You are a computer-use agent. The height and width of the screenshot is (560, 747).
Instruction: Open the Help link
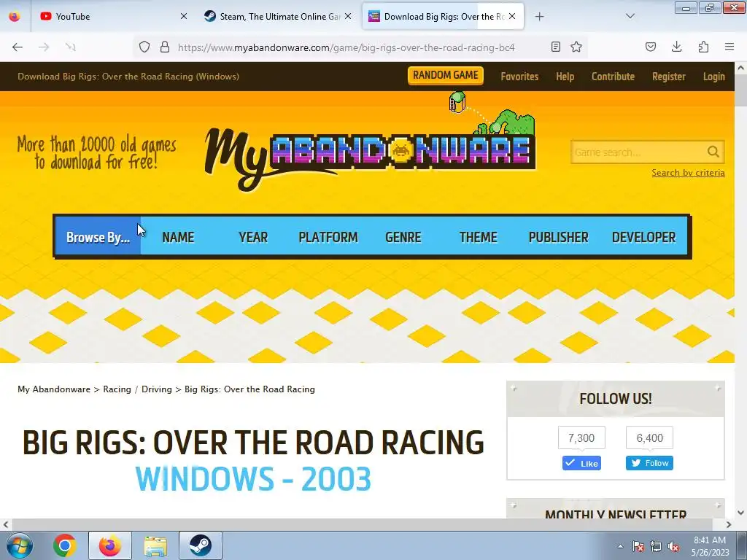(x=565, y=76)
